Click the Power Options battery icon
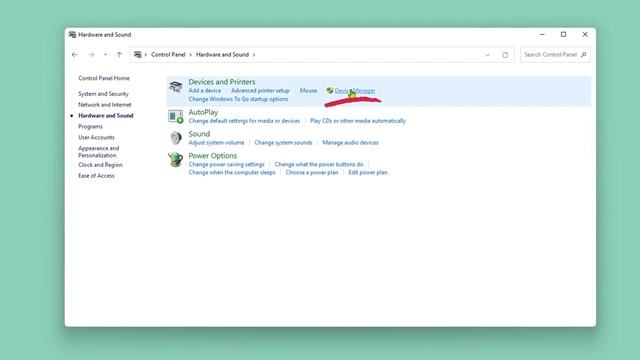640x360 pixels. click(x=176, y=160)
